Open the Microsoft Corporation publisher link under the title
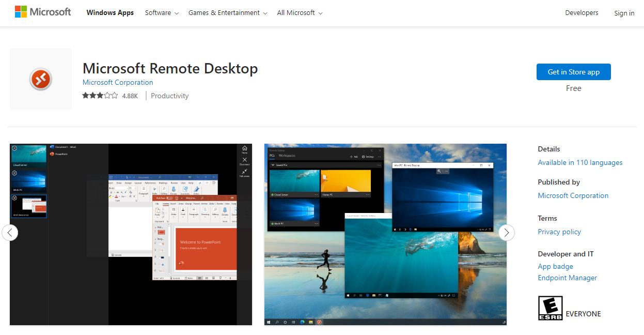644x335 pixels. (x=118, y=82)
